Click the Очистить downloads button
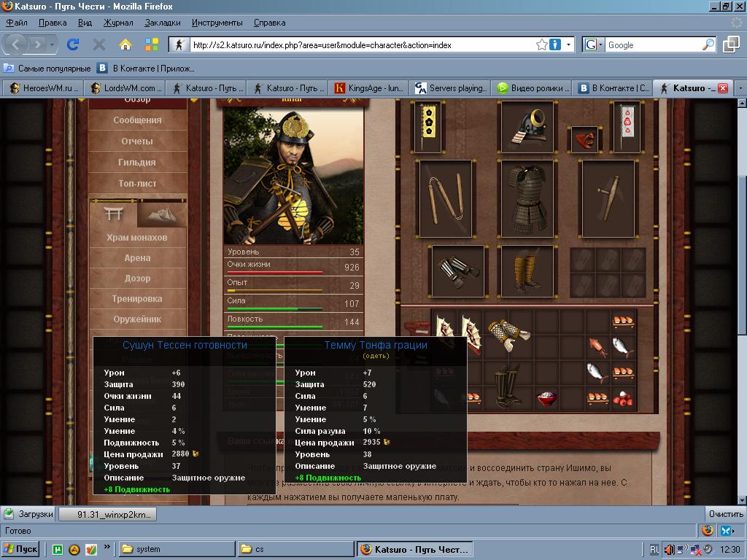Viewport: 747px width, 560px height. click(x=726, y=514)
